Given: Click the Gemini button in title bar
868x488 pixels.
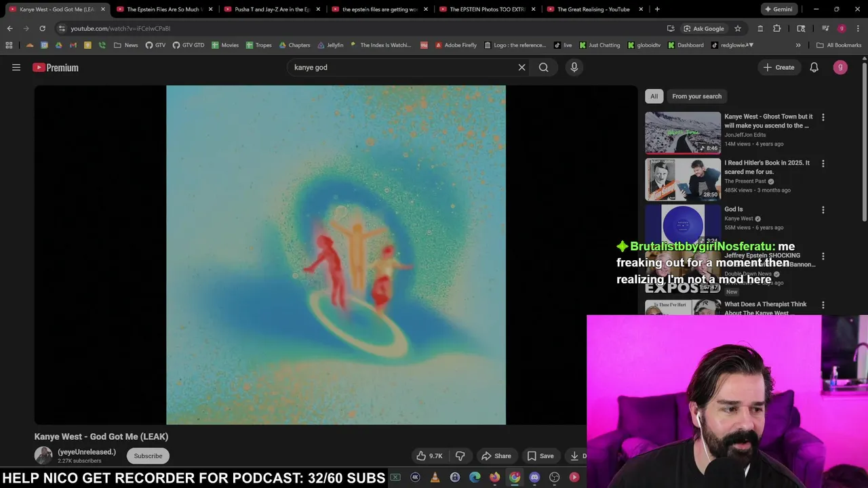Looking at the screenshot, I should coord(778,9).
